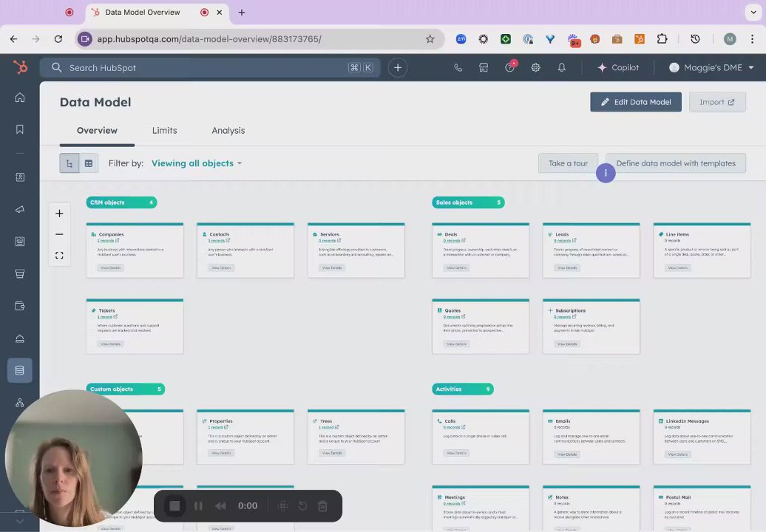Select the Line items object card

(x=702, y=250)
